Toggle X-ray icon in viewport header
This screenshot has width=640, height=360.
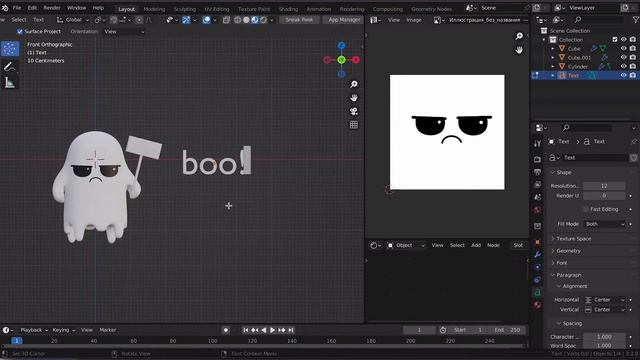click(x=226, y=20)
